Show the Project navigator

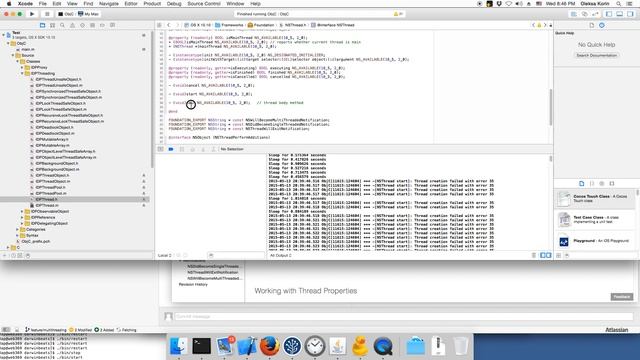(x=42, y=25)
